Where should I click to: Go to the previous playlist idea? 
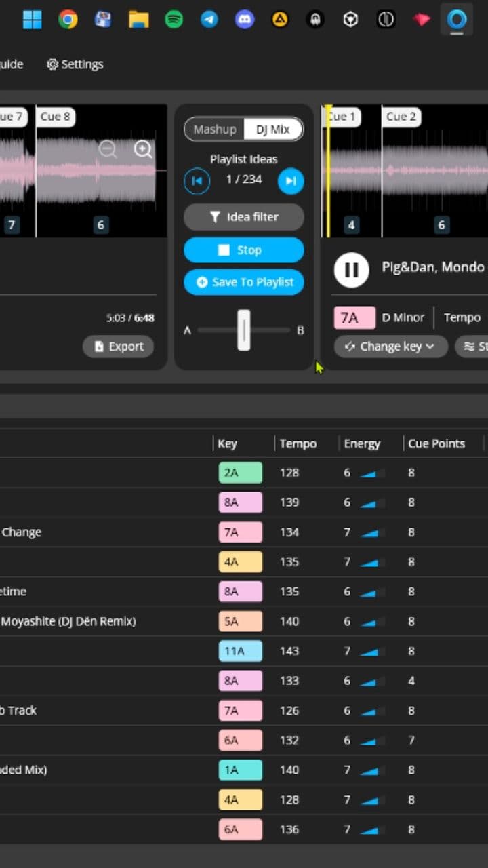tap(197, 181)
